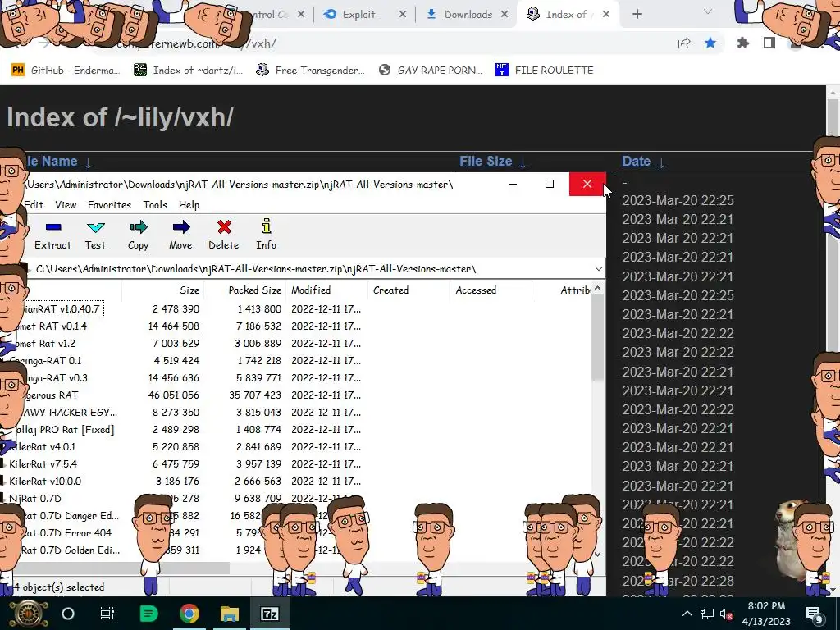Click the share page icon in Chrome
Screen dimensions: 840x630
[x=684, y=43]
